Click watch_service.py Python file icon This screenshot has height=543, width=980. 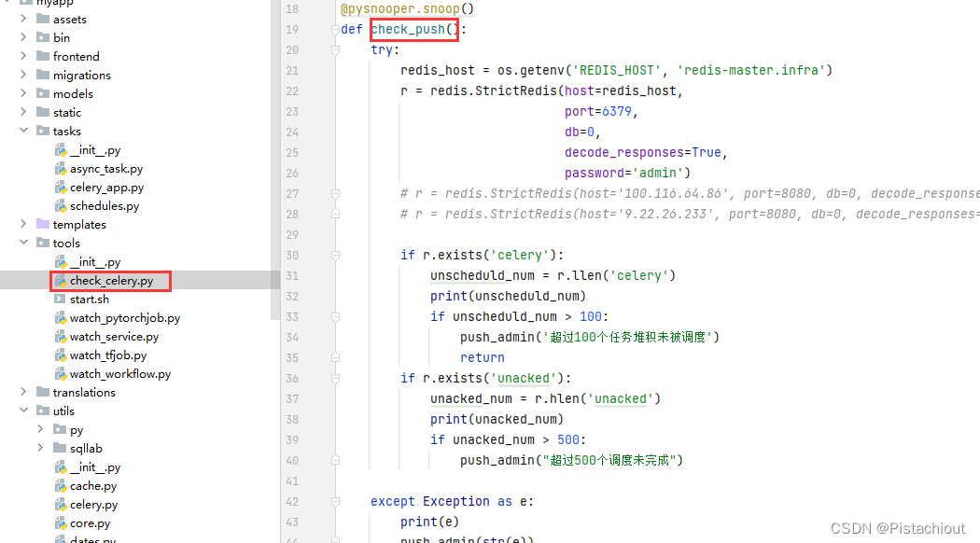click(x=61, y=336)
